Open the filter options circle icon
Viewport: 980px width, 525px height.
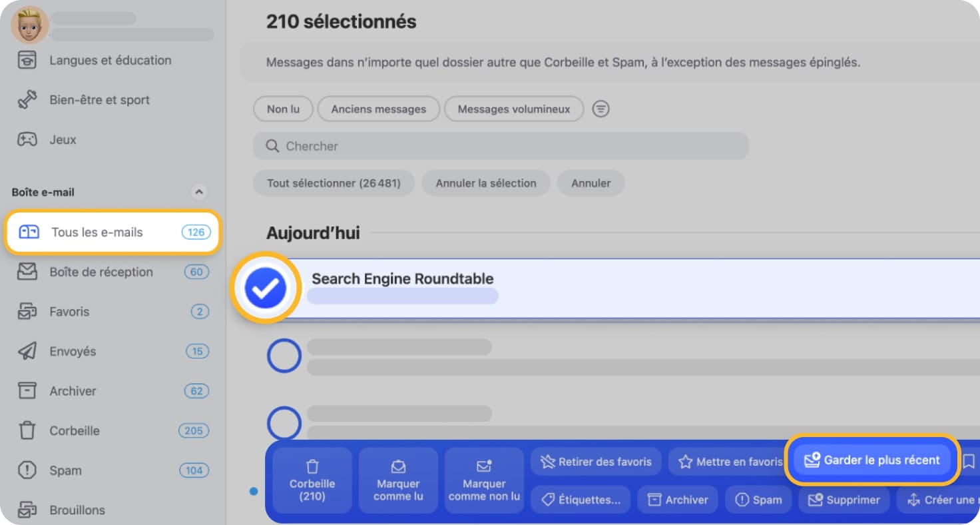click(x=601, y=109)
